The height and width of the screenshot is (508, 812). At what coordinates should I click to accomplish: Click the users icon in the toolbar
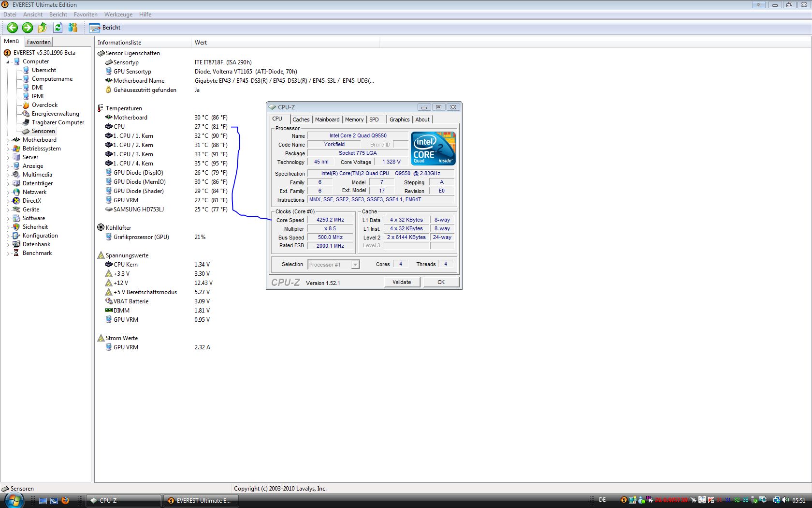tap(73, 28)
